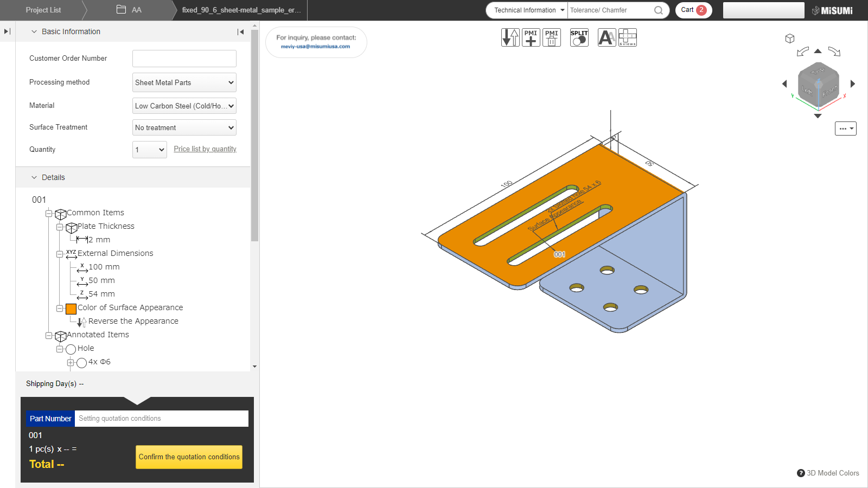Open the Surface Treatment dropdown
This screenshot has height=488, width=868.
tap(184, 127)
